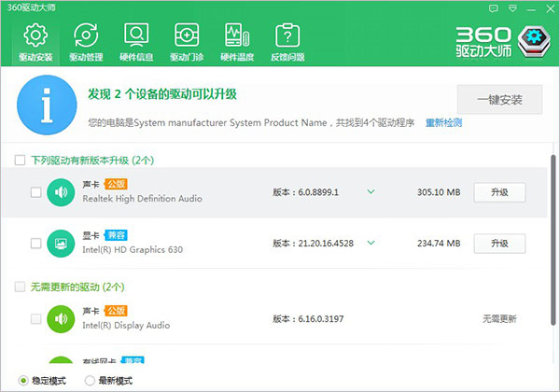The width and height of the screenshot is (560, 392).
Task: Toggle the 下列驱动有新版本升级 select-all checkbox
Action: click(x=21, y=161)
